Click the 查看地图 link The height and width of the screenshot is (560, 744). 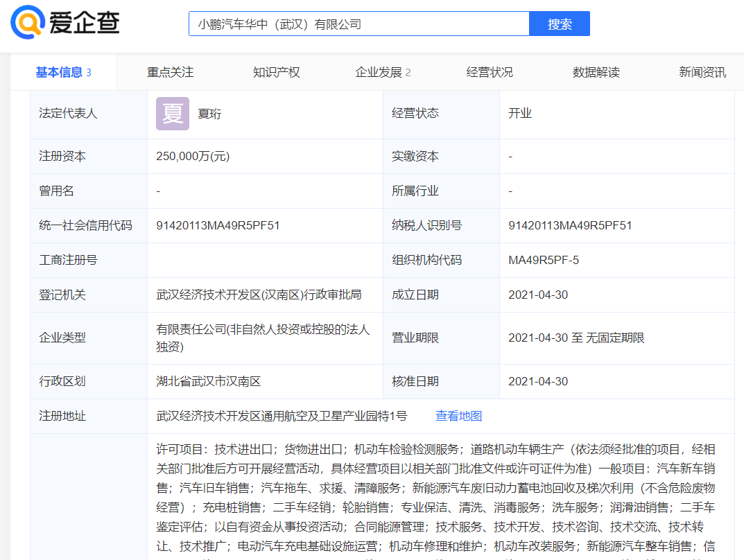point(459,416)
